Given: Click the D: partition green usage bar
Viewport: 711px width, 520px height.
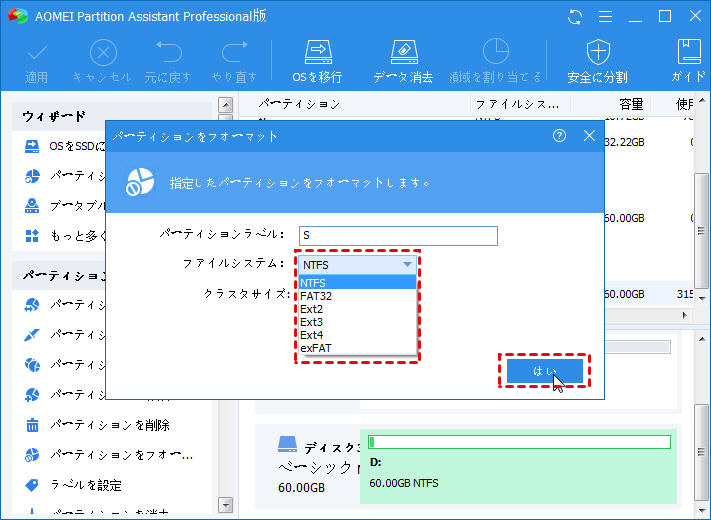Looking at the screenshot, I should pos(519,442).
